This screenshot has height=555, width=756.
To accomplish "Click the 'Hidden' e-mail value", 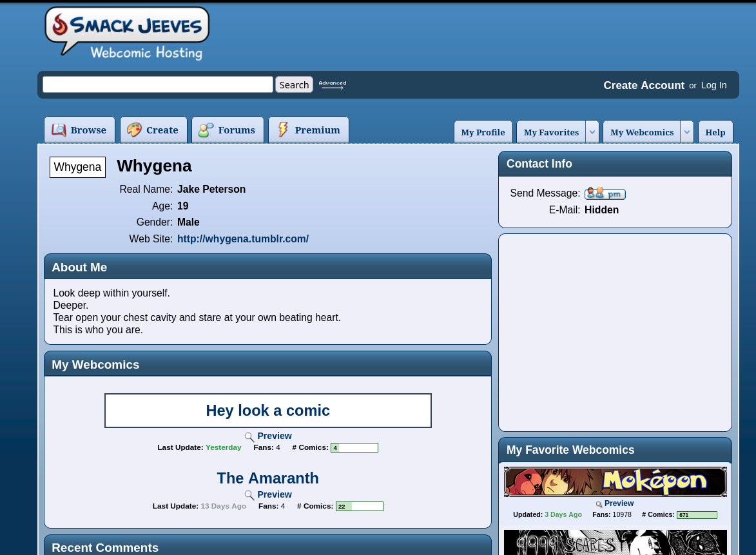I will pyautogui.click(x=601, y=209).
